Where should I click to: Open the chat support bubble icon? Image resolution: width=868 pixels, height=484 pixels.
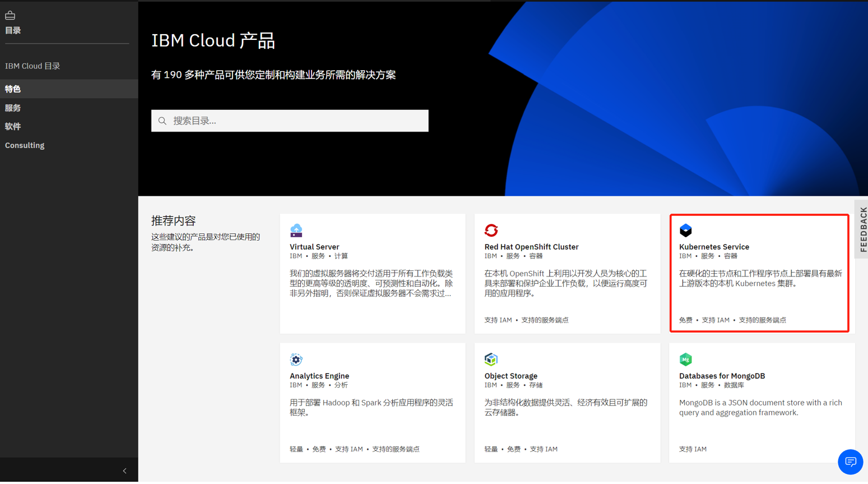click(850, 462)
